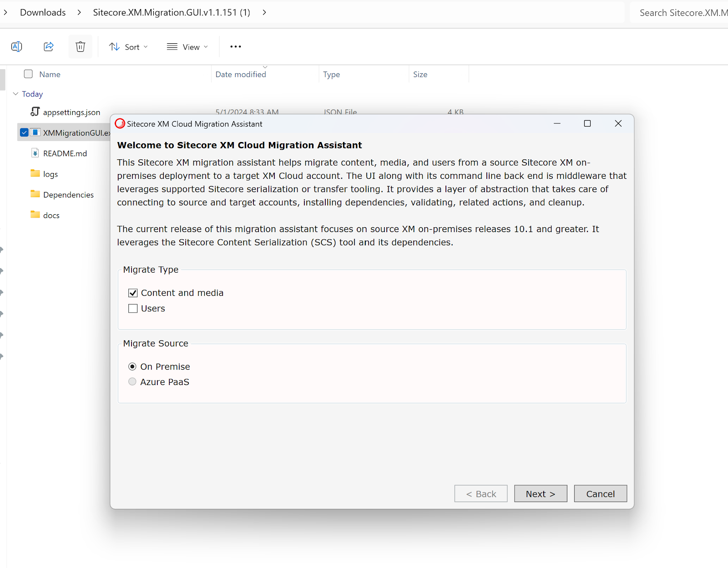Select the appsettings.json file name
This screenshot has width=728, height=568.
71,112
